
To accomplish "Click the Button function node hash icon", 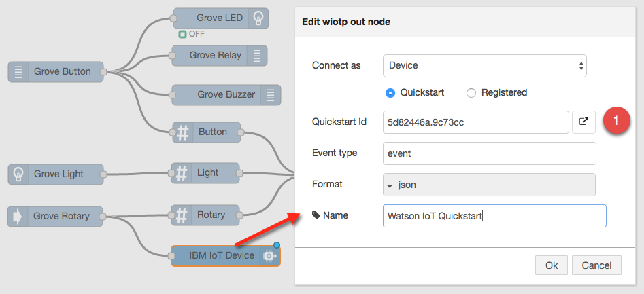I will point(182,132).
